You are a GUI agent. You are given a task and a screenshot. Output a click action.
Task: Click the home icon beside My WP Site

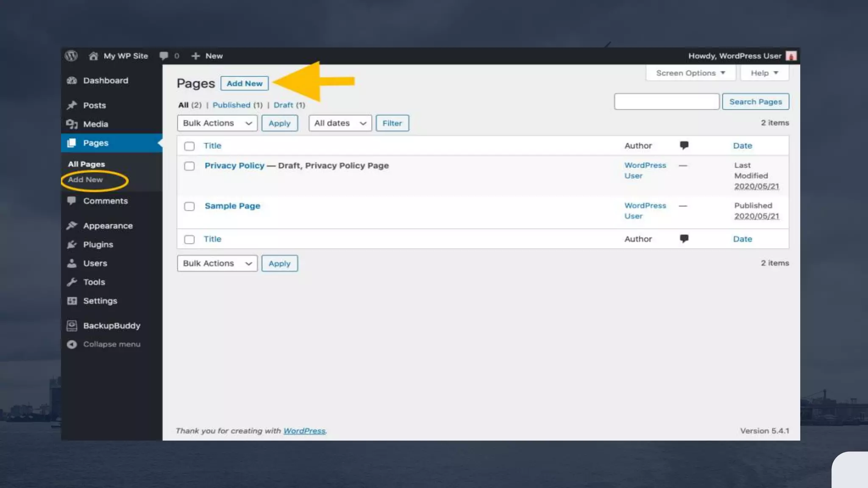93,56
